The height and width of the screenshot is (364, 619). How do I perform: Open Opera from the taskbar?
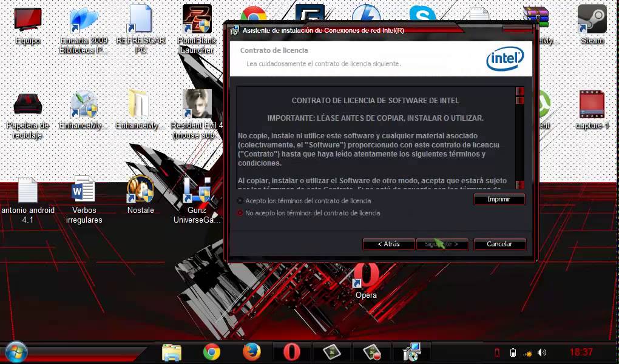coord(292,352)
